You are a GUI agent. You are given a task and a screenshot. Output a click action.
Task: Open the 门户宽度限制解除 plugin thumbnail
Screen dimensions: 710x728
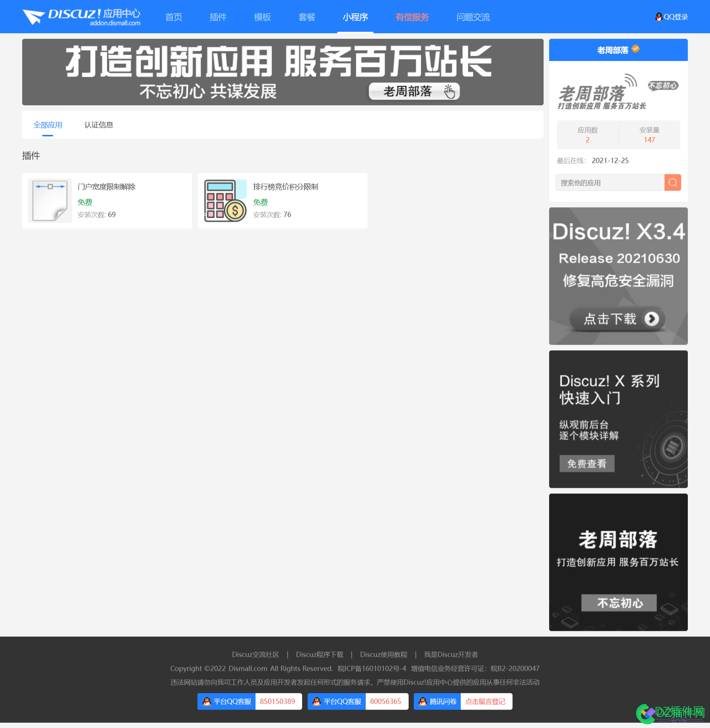click(50, 200)
